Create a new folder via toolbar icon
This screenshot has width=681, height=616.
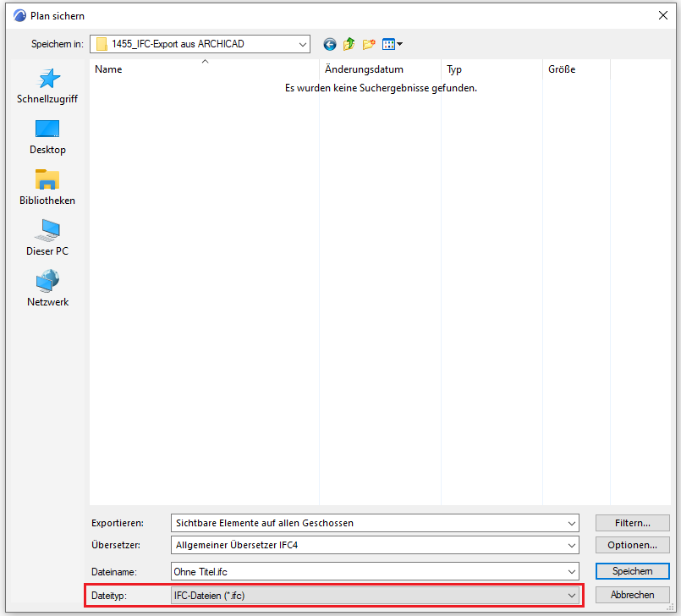pos(369,44)
